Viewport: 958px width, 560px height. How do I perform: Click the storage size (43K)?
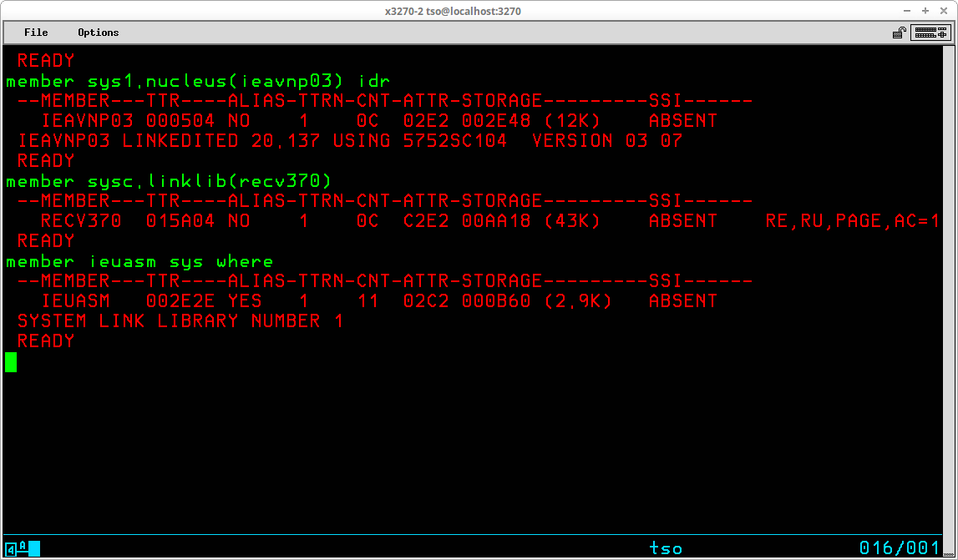tap(572, 221)
